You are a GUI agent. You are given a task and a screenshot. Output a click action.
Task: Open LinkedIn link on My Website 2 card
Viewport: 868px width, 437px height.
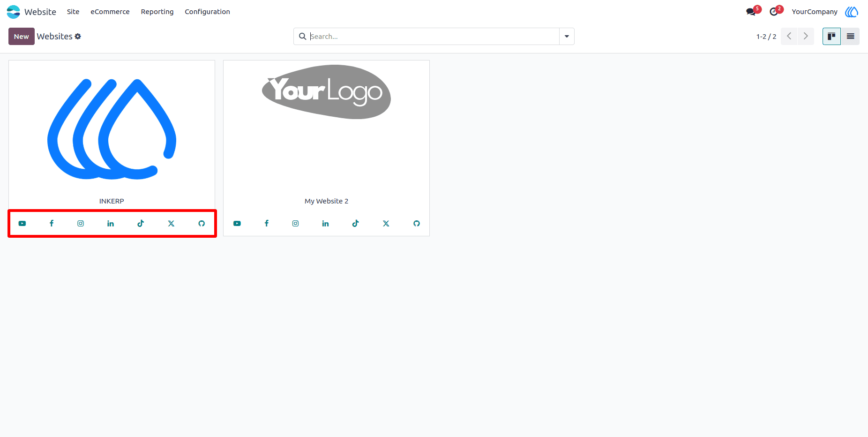[325, 224]
